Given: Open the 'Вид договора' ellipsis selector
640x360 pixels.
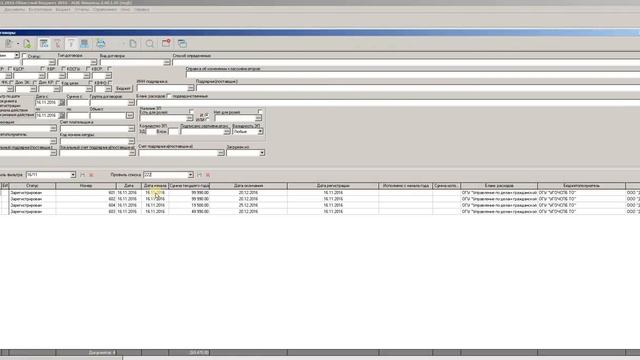Looking at the screenshot, I should (167, 62).
